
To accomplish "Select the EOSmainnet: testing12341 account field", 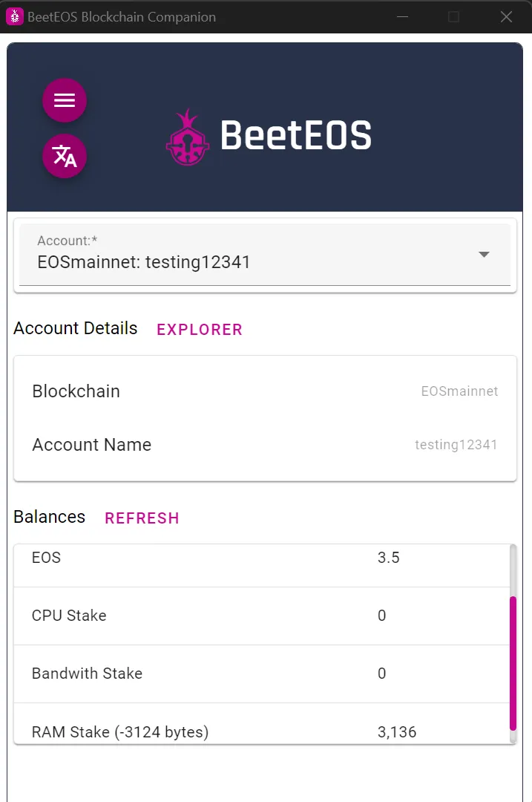I will pos(265,255).
